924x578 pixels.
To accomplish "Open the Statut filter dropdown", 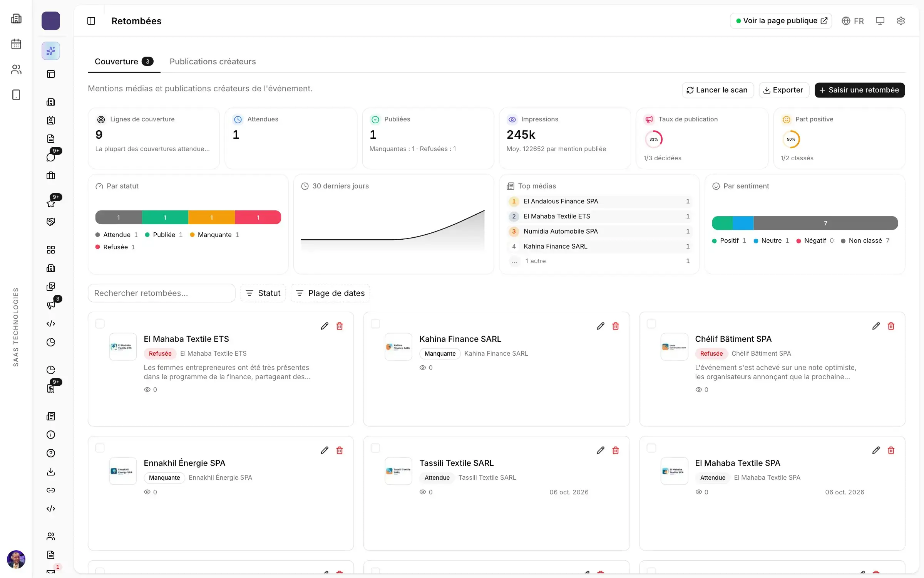I will (263, 293).
